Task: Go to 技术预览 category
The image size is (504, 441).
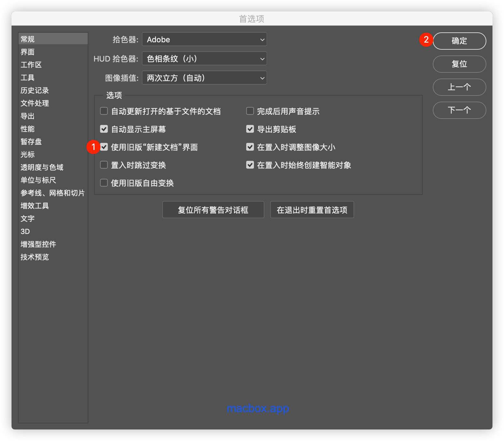Action: coord(53,257)
